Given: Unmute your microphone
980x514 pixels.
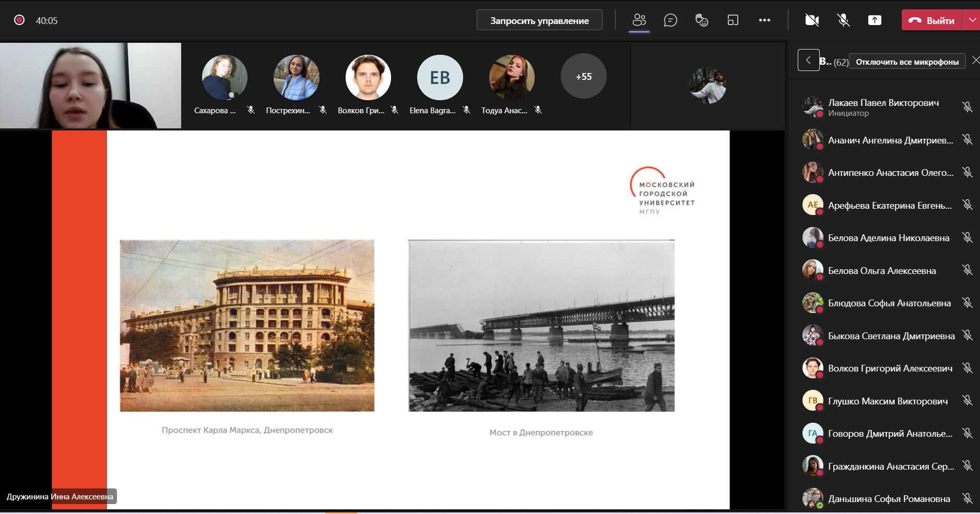Looking at the screenshot, I should pyautogui.click(x=843, y=20).
